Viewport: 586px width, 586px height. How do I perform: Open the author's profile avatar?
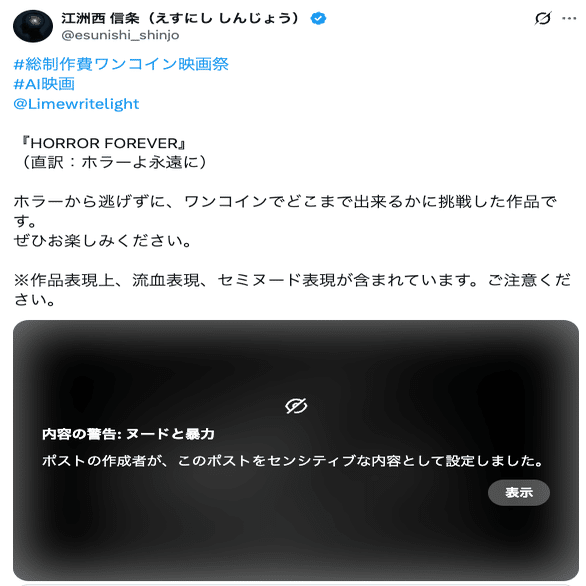[x=33, y=26]
